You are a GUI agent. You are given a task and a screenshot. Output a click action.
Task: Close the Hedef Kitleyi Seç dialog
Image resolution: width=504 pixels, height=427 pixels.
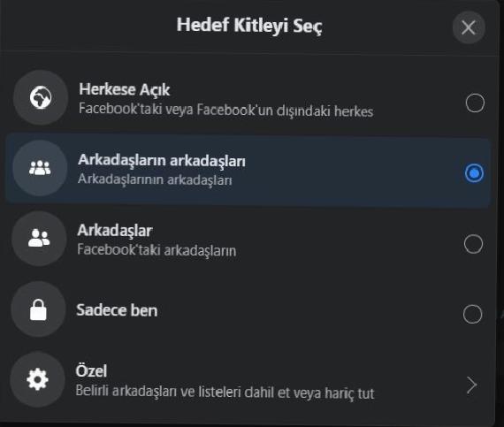coord(469,27)
